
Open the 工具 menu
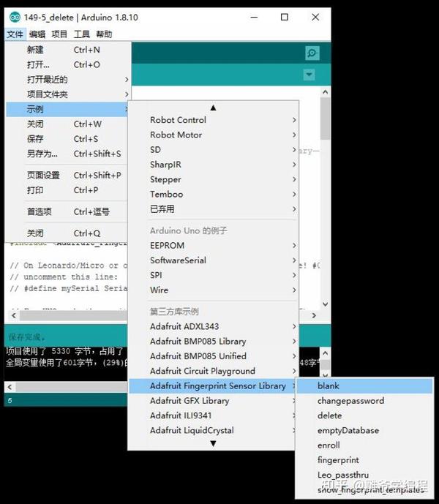(82, 34)
